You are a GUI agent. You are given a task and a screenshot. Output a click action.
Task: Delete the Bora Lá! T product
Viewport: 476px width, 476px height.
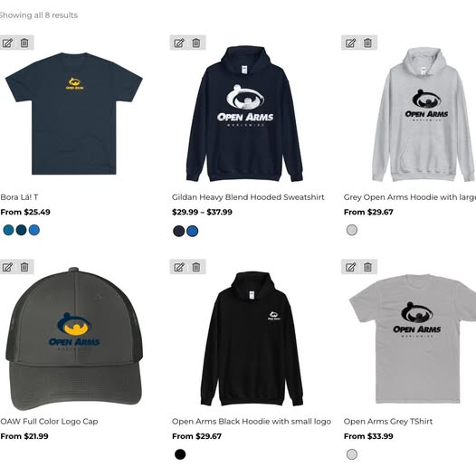[24, 43]
